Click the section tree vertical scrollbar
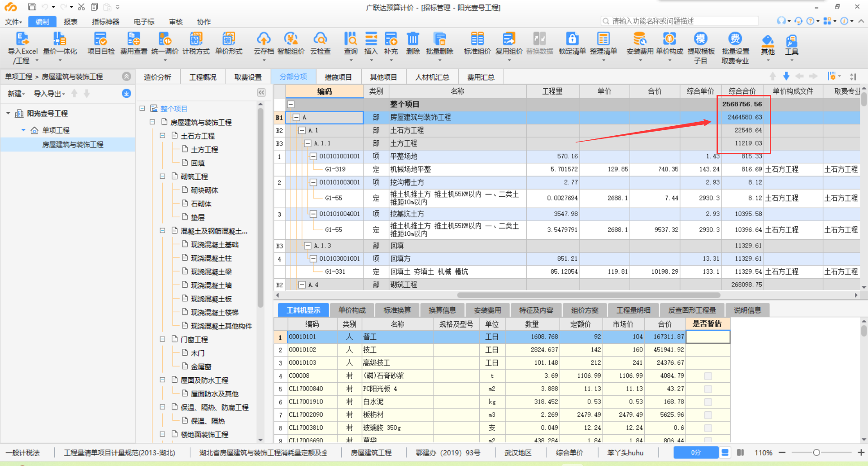 260,208
